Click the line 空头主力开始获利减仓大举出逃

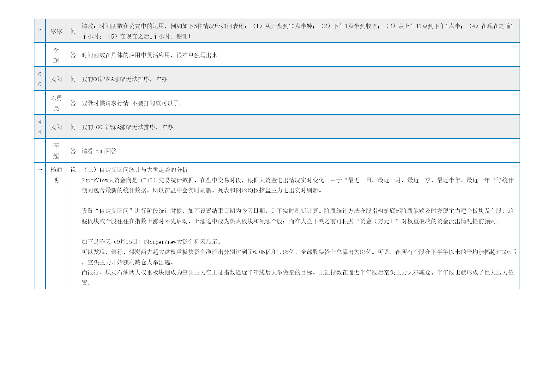point(128,262)
